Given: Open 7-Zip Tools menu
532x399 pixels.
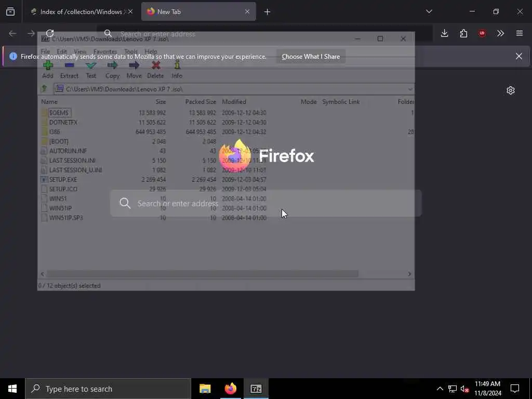Looking at the screenshot, I should [131, 51].
